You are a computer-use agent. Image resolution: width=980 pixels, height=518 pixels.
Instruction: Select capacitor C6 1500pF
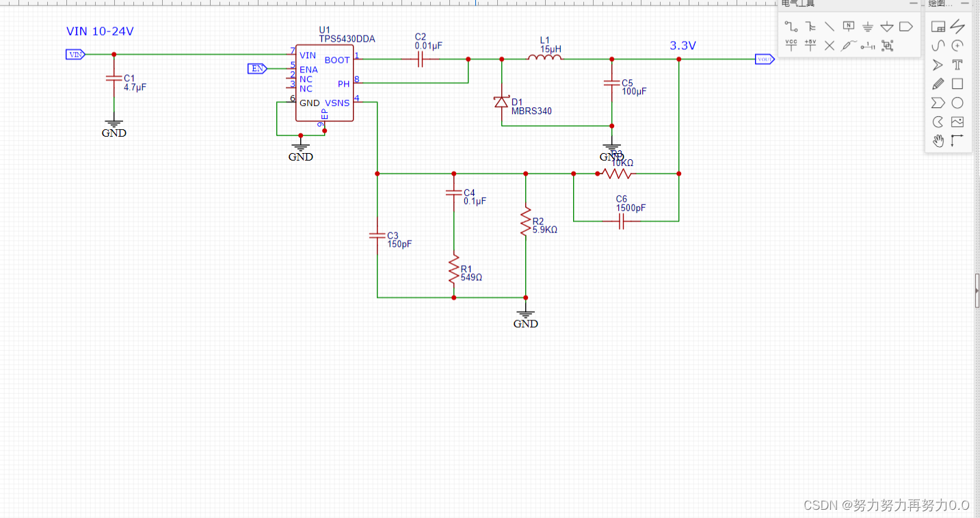pyautogui.click(x=621, y=221)
